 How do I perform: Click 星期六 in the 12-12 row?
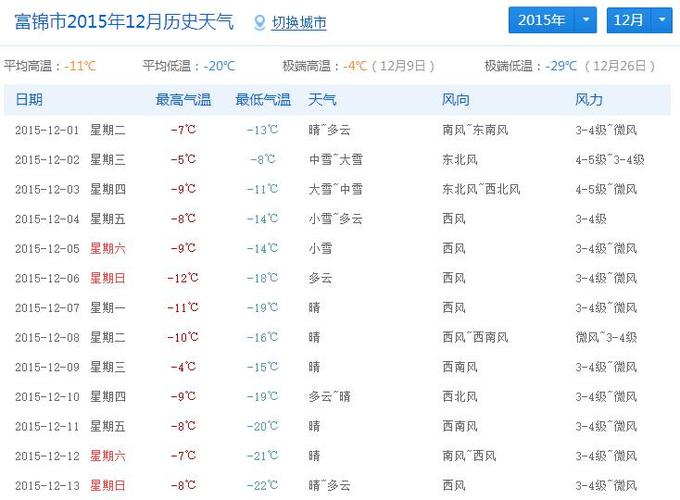coord(108,456)
